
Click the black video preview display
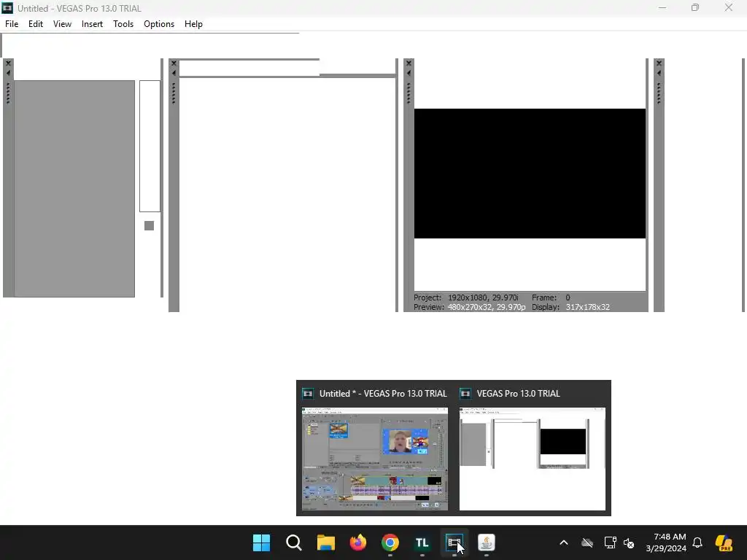530,174
